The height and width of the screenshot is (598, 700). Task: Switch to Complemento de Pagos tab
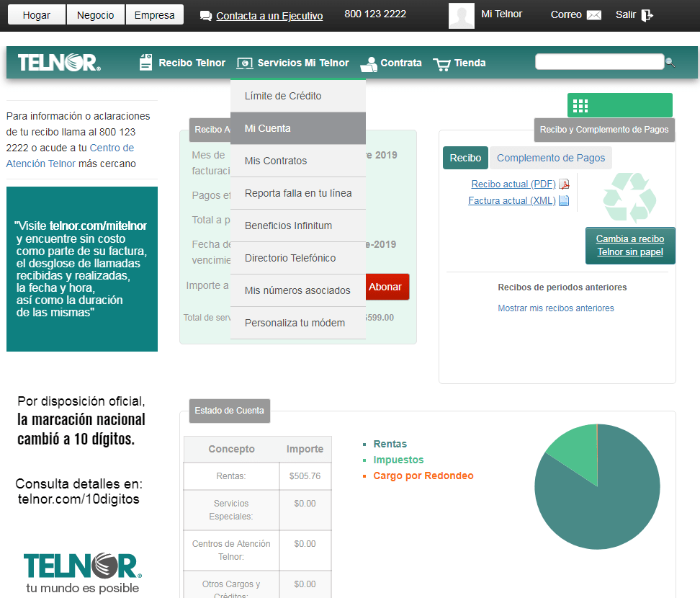pyautogui.click(x=552, y=158)
